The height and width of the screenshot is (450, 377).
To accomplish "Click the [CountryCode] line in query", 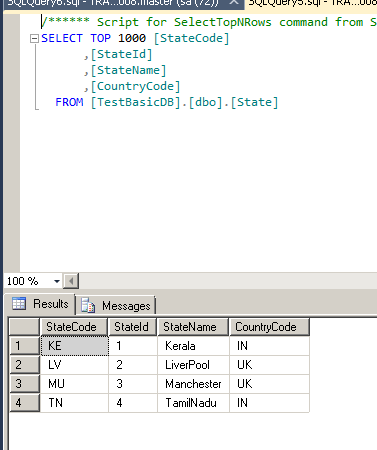I will pos(132,86).
